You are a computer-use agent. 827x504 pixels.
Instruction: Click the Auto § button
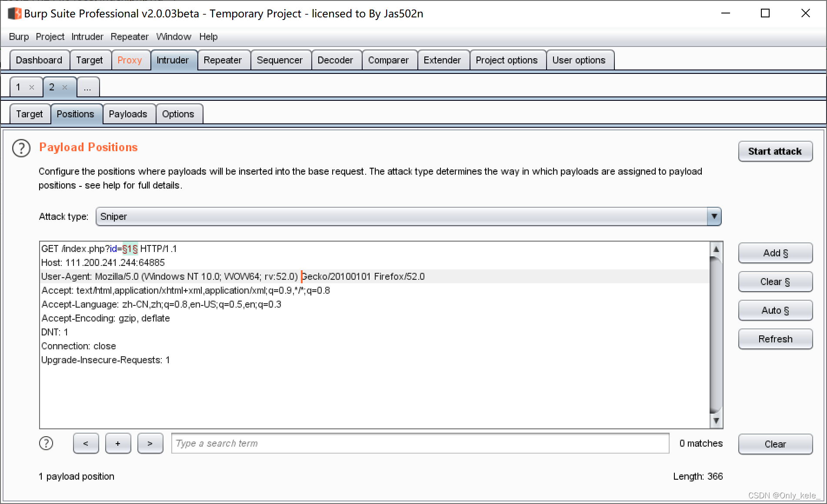(775, 310)
